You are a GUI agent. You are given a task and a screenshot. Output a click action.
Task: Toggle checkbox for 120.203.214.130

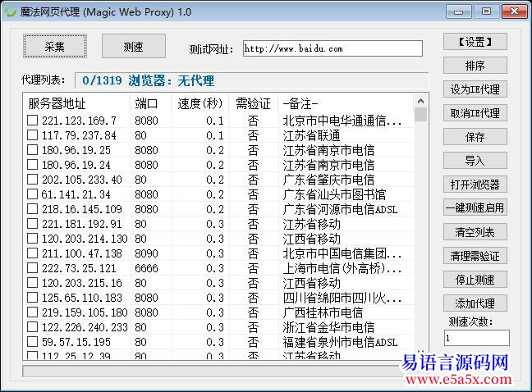pos(33,239)
